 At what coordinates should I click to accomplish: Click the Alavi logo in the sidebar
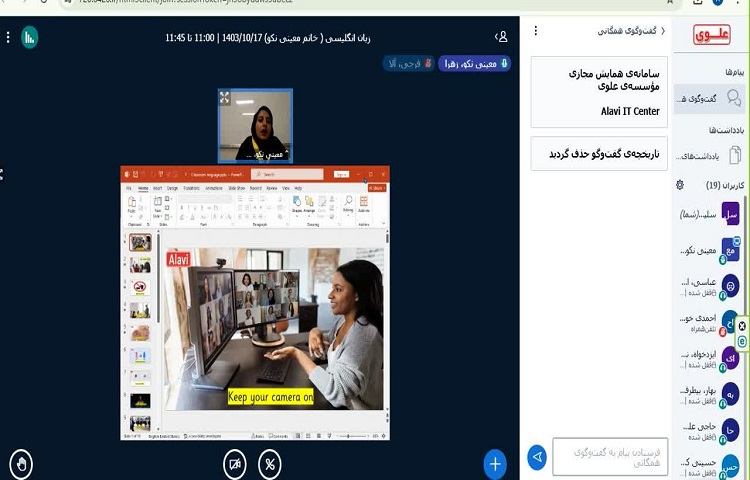pyautogui.click(x=712, y=33)
